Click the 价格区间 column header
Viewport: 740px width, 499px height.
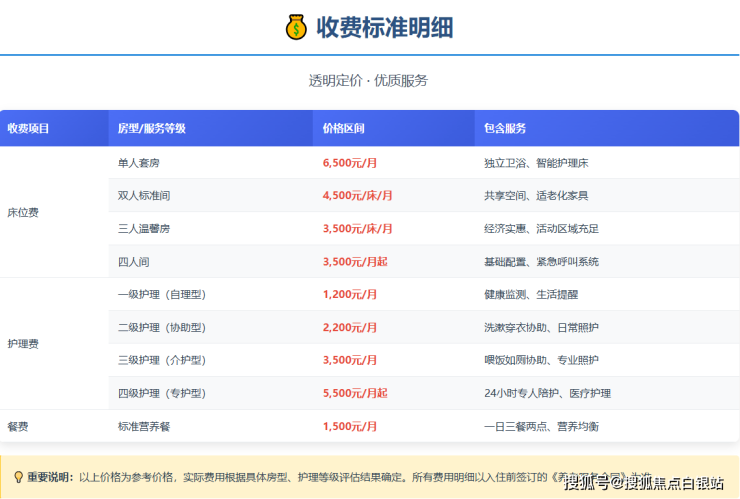click(343, 129)
